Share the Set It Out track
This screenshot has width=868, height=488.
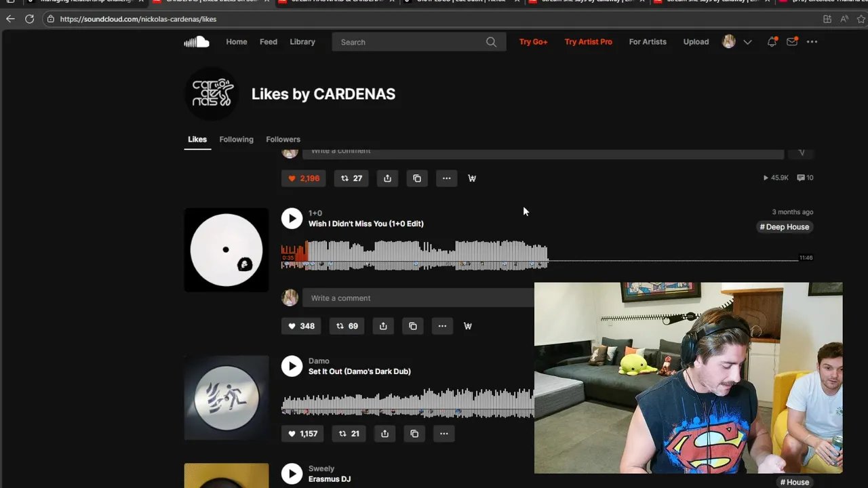(384, 434)
